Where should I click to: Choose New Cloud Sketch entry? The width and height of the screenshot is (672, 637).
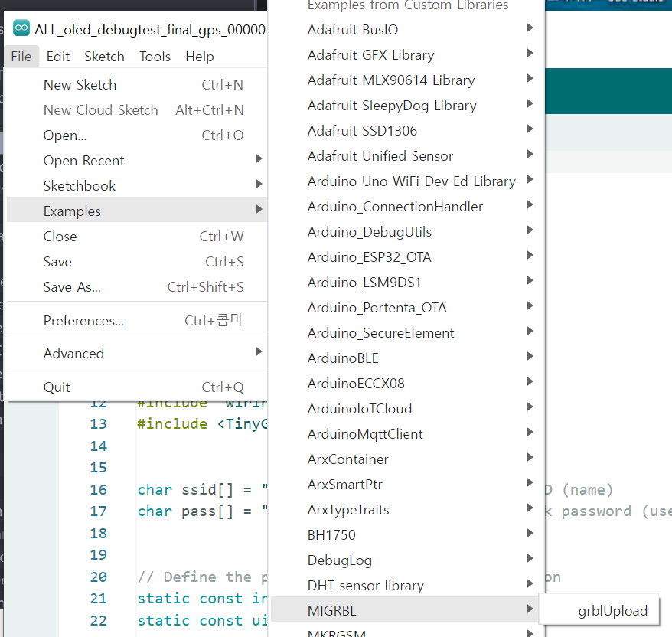pos(137,110)
